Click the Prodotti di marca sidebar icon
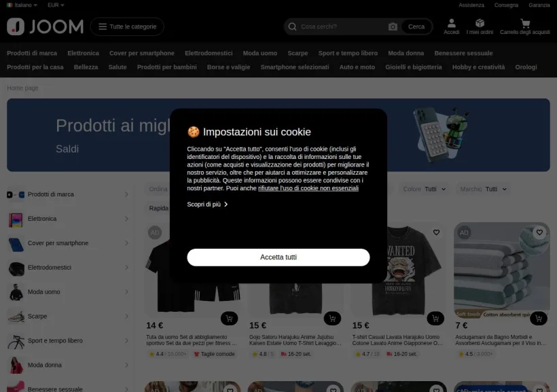The width and height of the screenshot is (557, 392). click(16, 194)
